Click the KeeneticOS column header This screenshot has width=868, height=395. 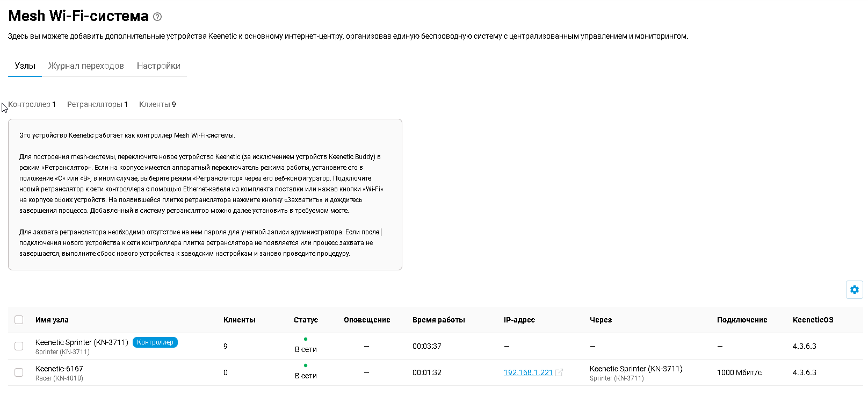(x=813, y=320)
